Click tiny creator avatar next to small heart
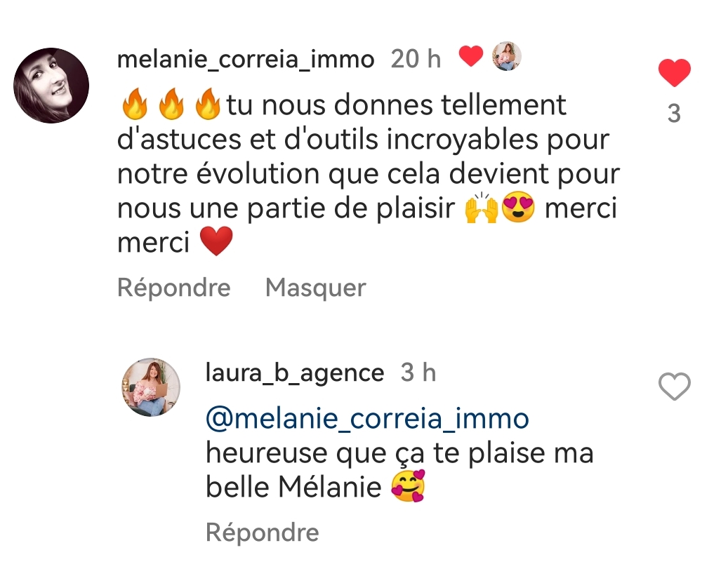 pyautogui.click(x=506, y=56)
